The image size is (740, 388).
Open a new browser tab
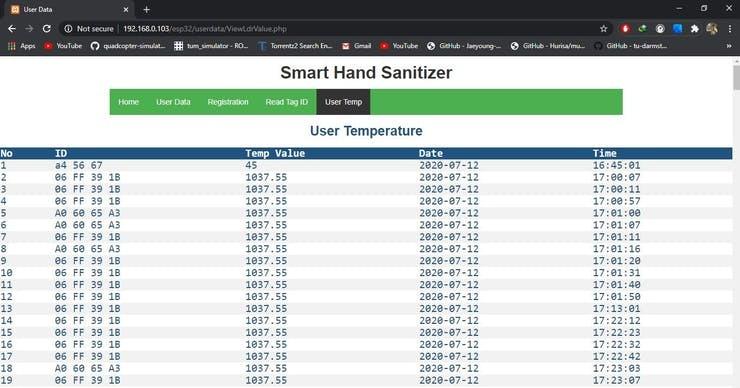tap(146, 9)
